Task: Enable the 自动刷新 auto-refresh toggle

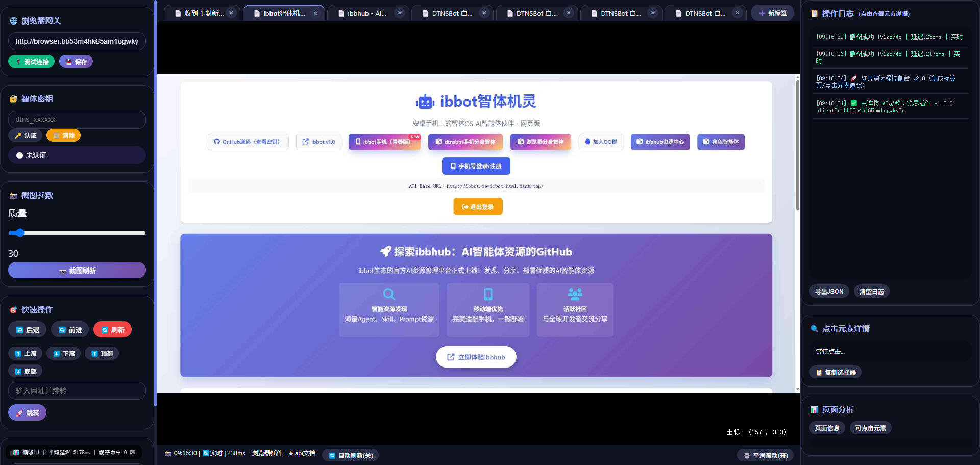Action: click(x=350, y=455)
